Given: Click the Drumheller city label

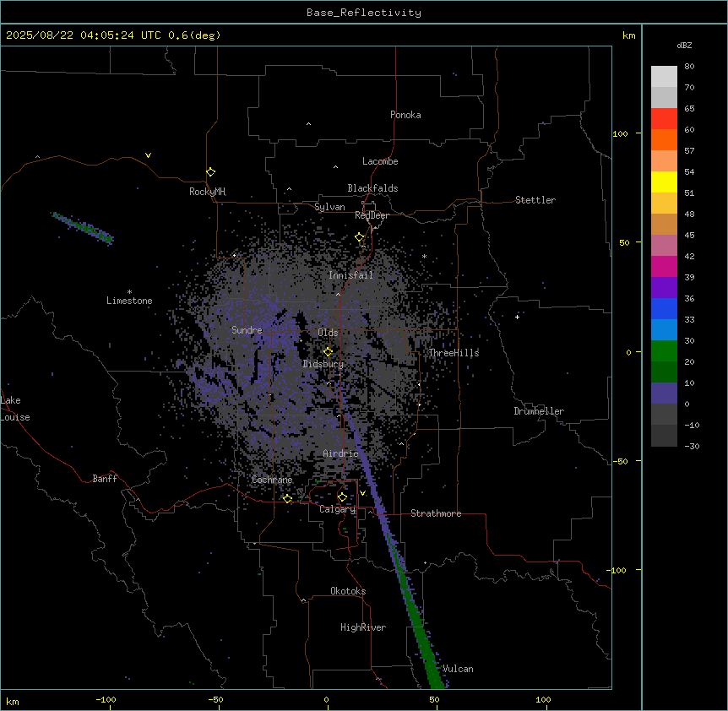Looking at the screenshot, I should pyautogui.click(x=539, y=411).
